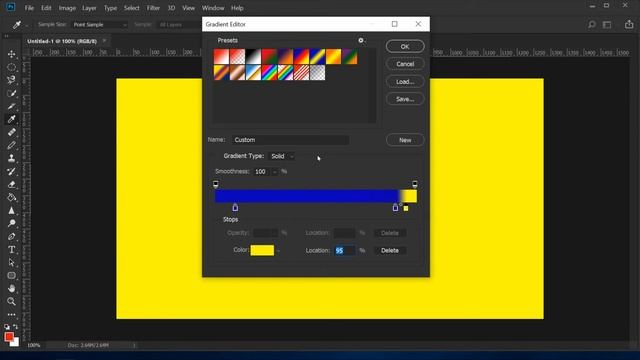Select the Quick Selection tool
640x360 pixels.
coord(11,93)
